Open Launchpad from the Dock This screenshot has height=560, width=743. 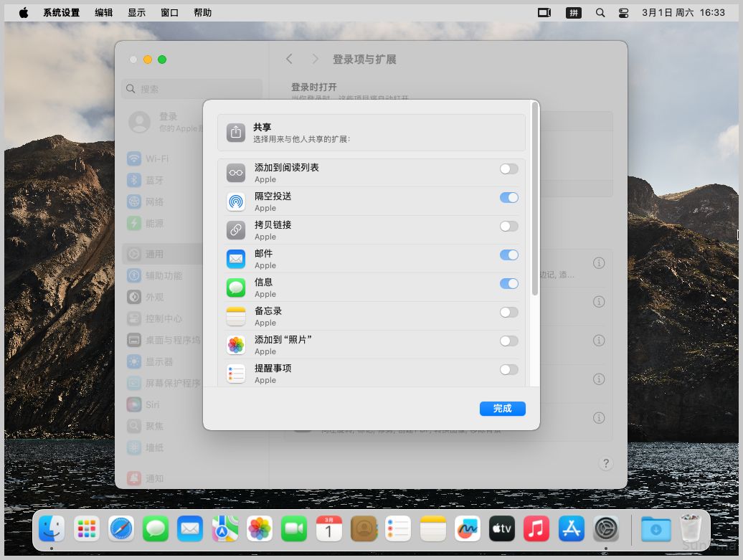tap(87, 529)
